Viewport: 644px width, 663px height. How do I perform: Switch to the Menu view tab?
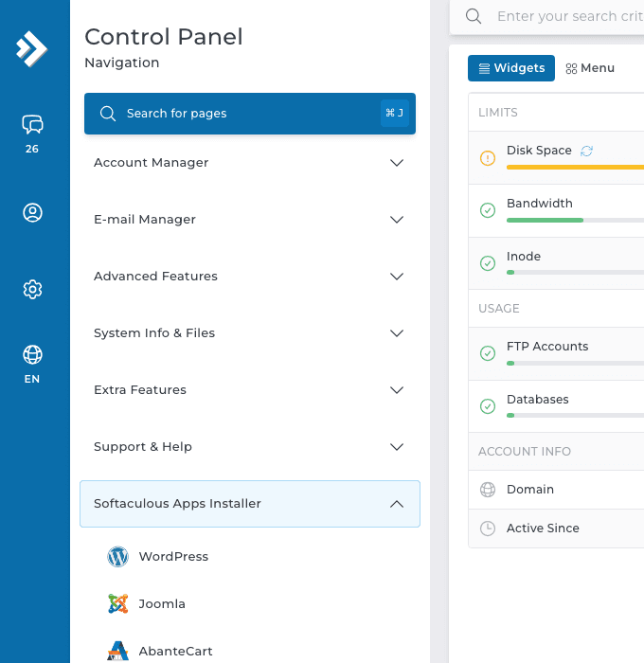pyautogui.click(x=590, y=68)
